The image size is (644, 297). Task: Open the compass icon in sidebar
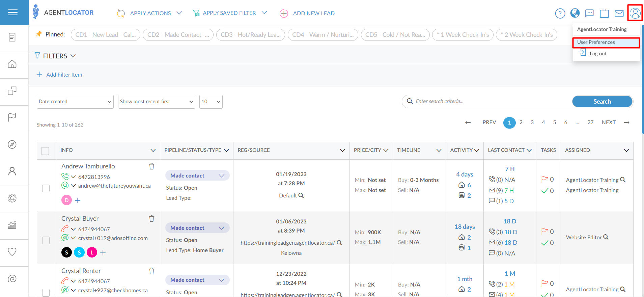tap(12, 144)
